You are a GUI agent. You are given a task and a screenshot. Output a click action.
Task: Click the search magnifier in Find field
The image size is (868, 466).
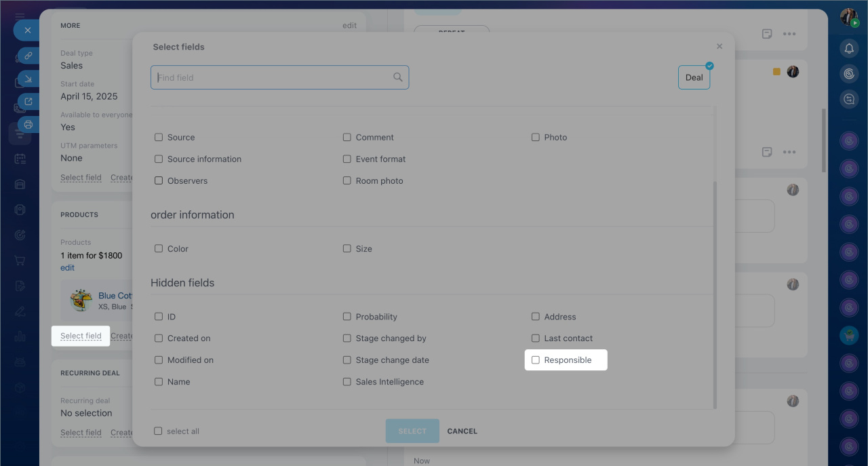point(398,77)
